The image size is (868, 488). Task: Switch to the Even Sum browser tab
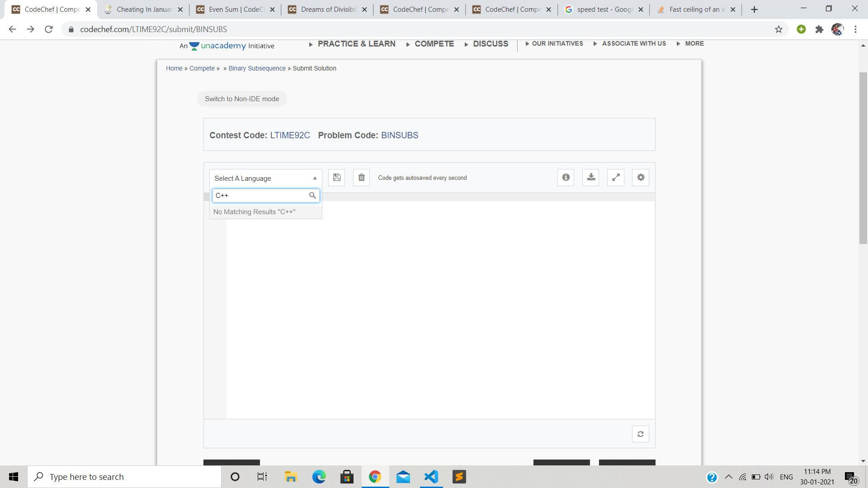[x=231, y=9]
